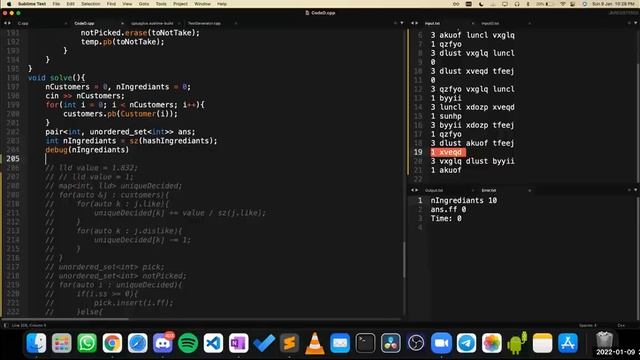Toggle the Do Not Disturb moon icon
Image resolution: width=640 pixels, height=360 pixels.
click(481, 4)
